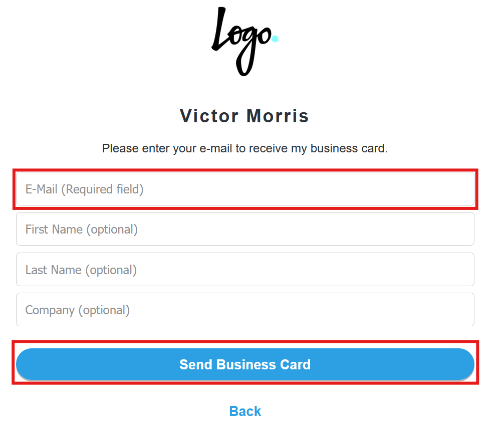Screen dimensions: 504x429
Task: Submit the form via Send Business Card
Action: point(245,364)
